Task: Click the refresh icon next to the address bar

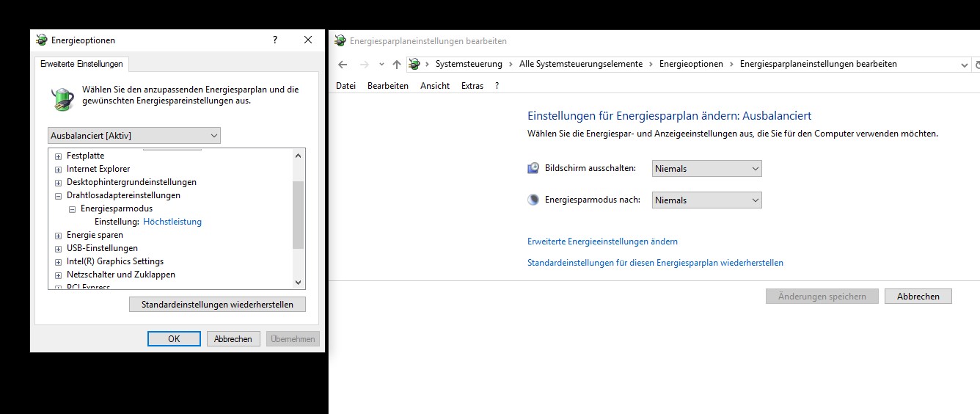Action: coord(978,65)
